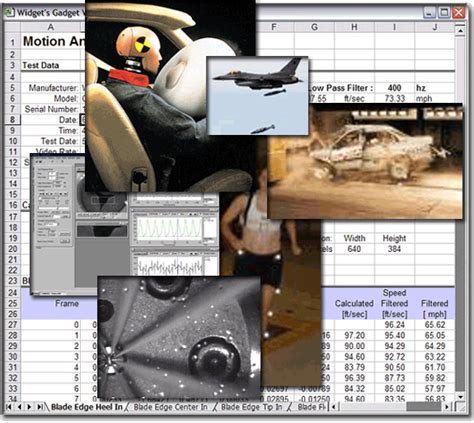Click the vertical scrollbar up arrow

pos(460,31)
